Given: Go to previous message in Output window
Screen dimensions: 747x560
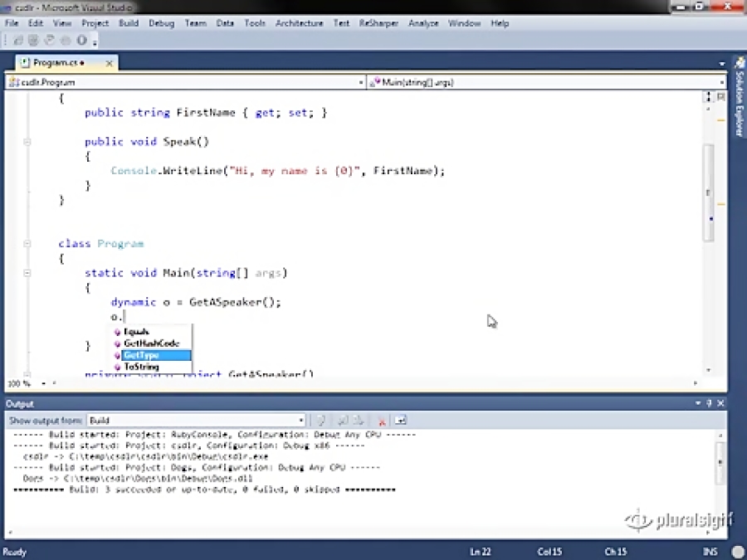Looking at the screenshot, I should [x=340, y=421].
